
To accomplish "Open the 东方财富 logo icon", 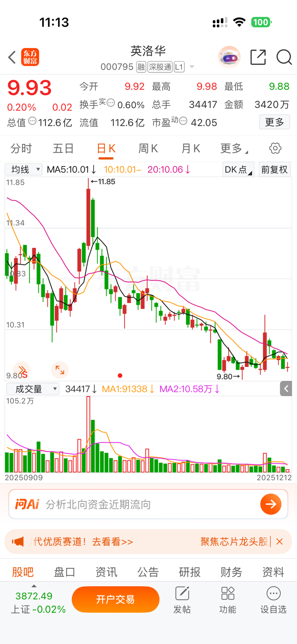I will coord(30,57).
